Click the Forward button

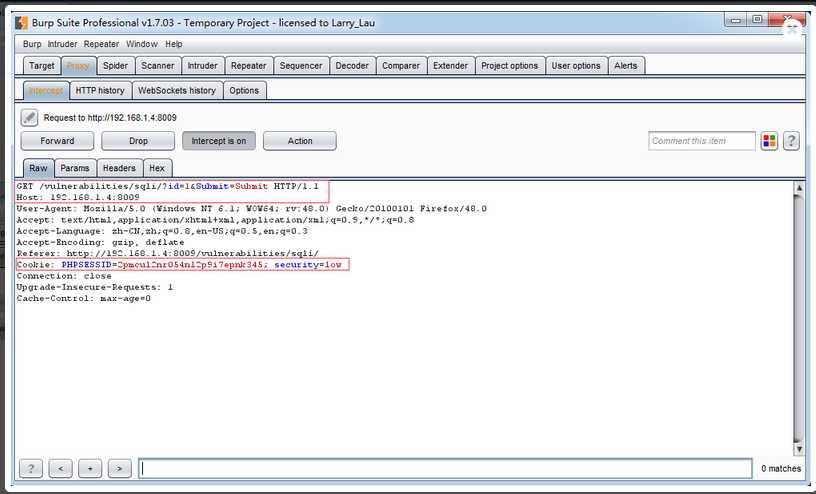tap(57, 141)
